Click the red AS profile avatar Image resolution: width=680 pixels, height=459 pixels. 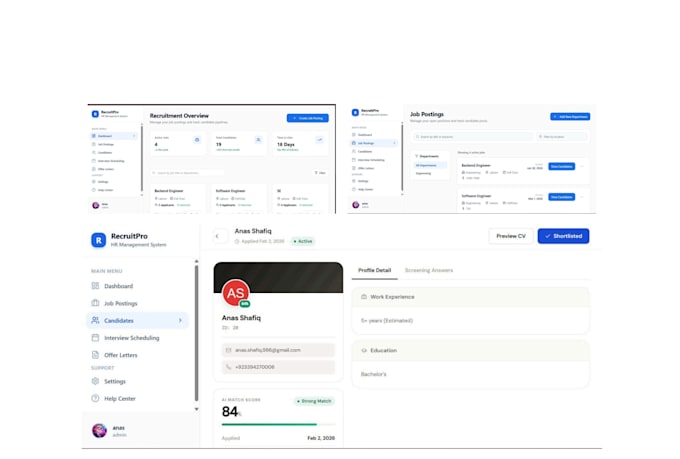(235, 293)
